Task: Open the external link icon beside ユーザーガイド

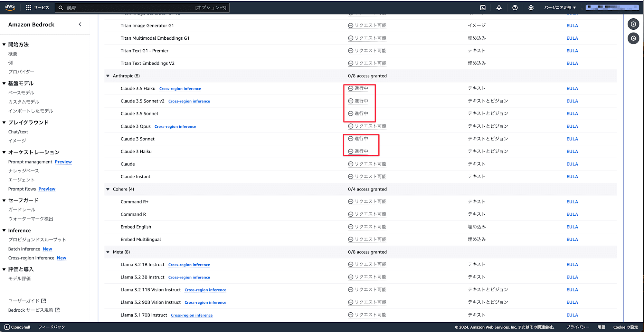Action: pos(43,301)
